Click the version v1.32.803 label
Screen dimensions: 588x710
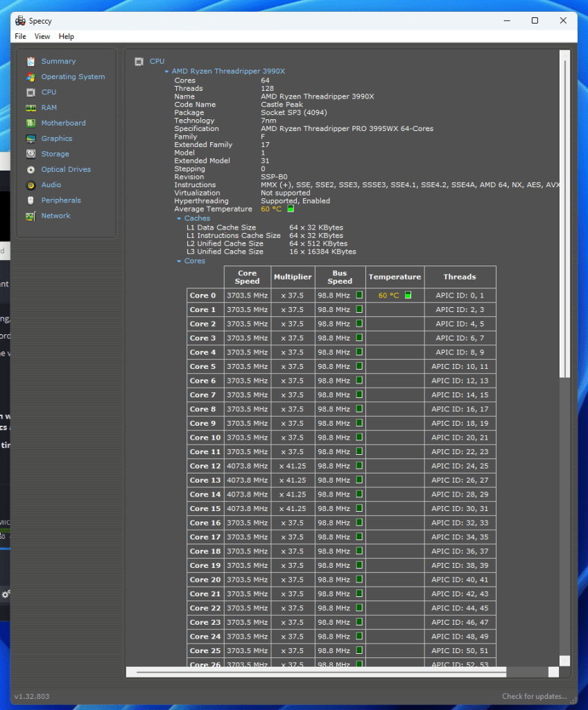(32, 696)
